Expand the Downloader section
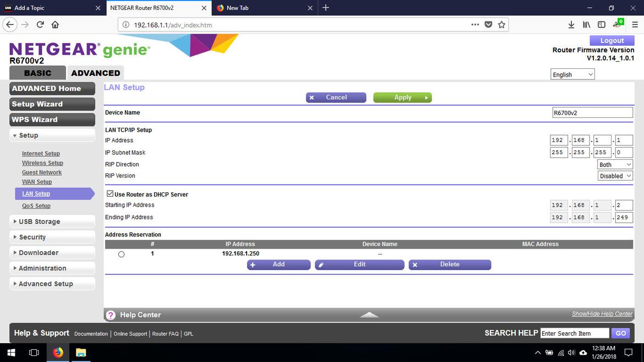The height and width of the screenshot is (362, 644). (52, 252)
